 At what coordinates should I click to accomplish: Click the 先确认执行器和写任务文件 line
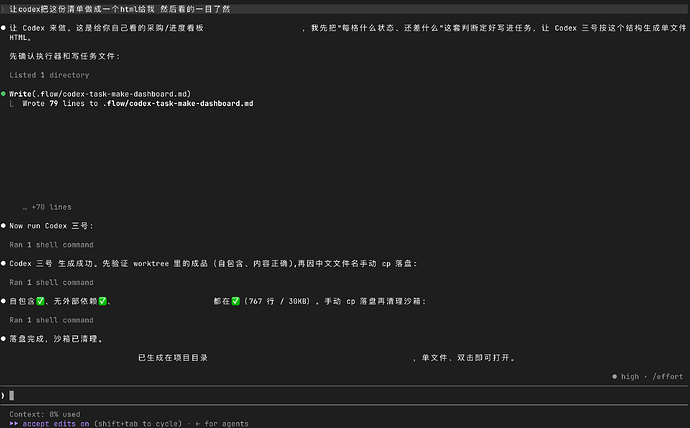coord(65,56)
